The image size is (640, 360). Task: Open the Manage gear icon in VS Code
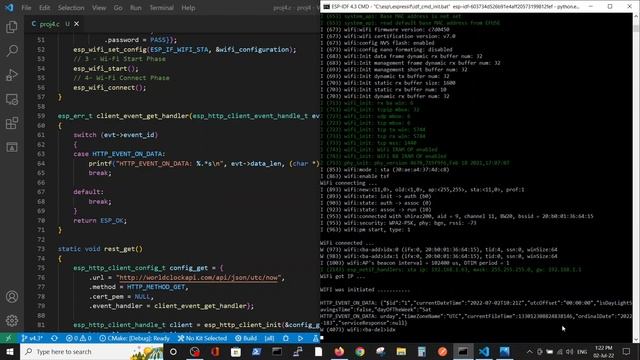[x=12, y=321]
